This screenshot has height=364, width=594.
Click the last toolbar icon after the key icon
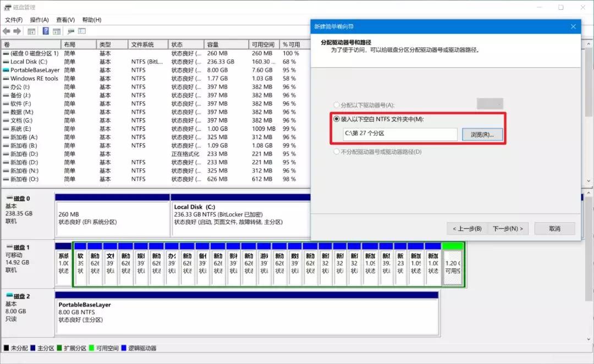[82, 31]
